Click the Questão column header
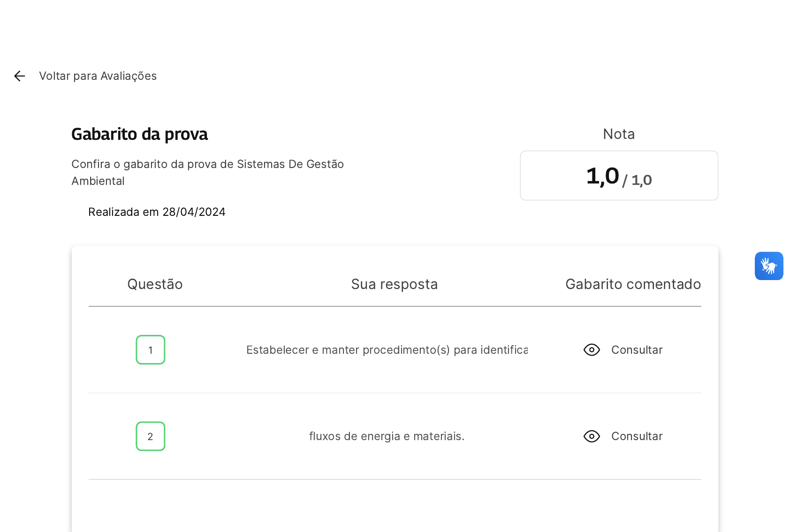This screenshot has width=790, height=532. [155, 284]
